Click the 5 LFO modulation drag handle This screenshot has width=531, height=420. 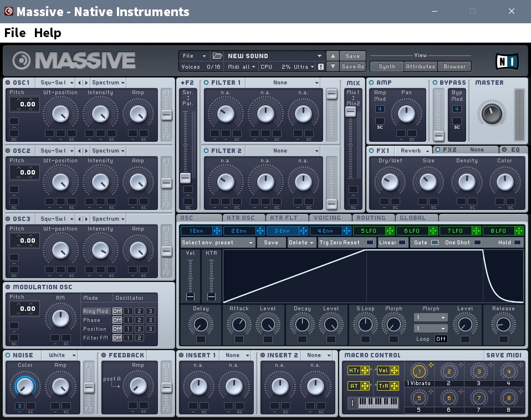pyautogui.click(x=390, y=231)
